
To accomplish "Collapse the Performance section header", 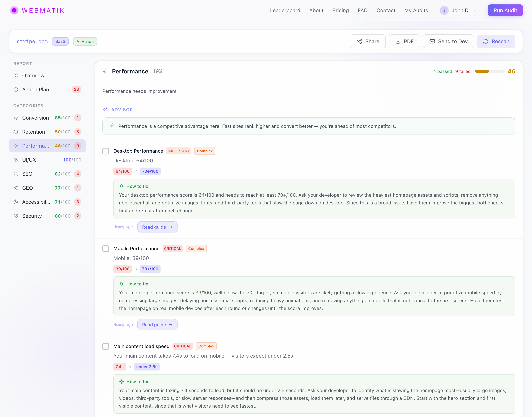I will pyautogui.click(x=130, y=71).
